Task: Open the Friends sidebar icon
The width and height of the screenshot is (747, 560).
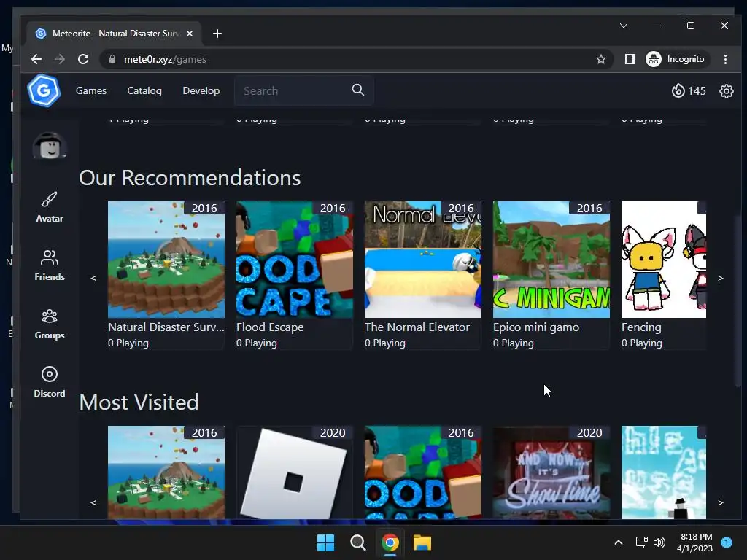Action: [x=50, y=257]
